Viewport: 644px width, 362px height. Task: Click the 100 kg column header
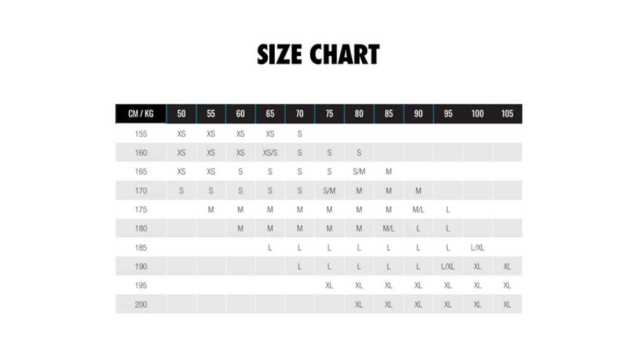pos(478,114)
